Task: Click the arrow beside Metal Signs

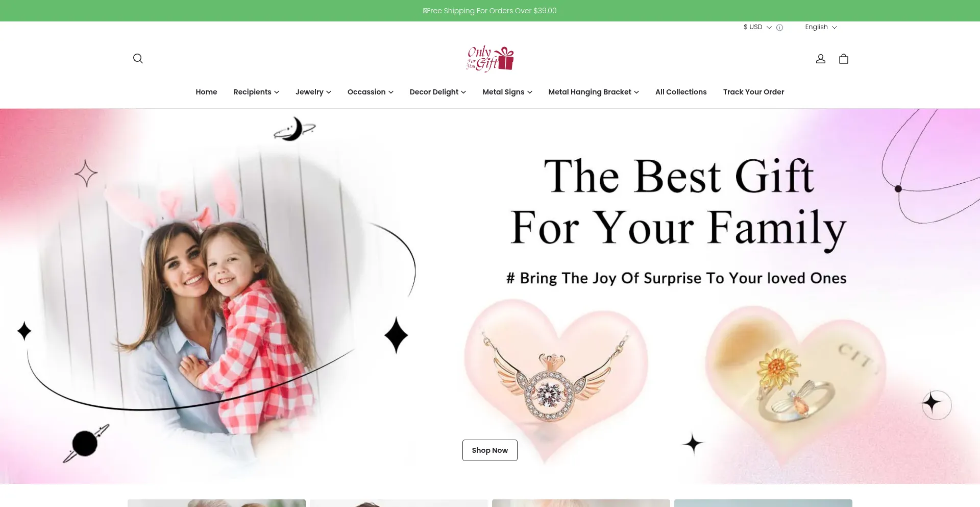Action: (x=530, y=92)
